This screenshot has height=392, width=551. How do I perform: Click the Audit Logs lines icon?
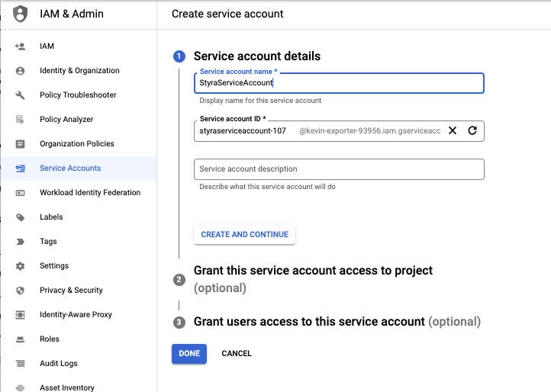(x=21, y=364)
